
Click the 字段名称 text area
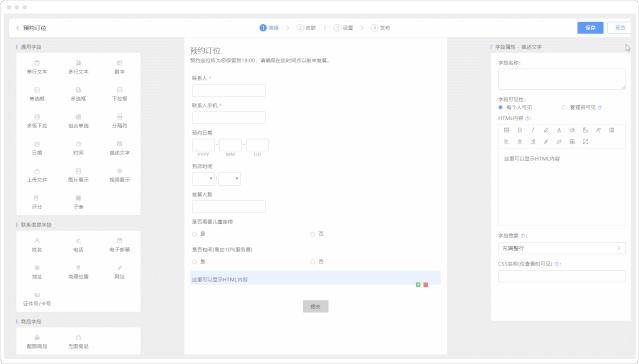click(561, 79)
